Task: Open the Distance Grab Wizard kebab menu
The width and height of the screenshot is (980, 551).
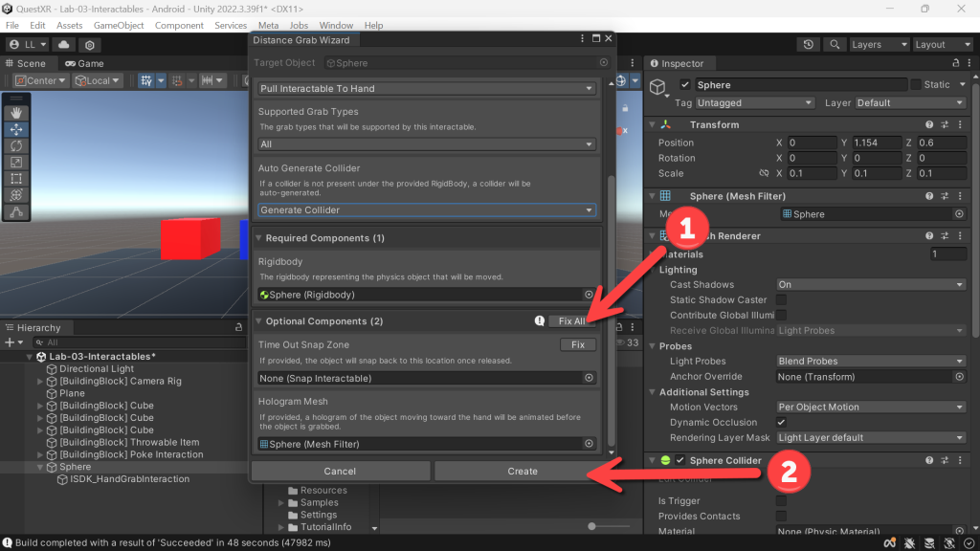Action: point(583,38)
